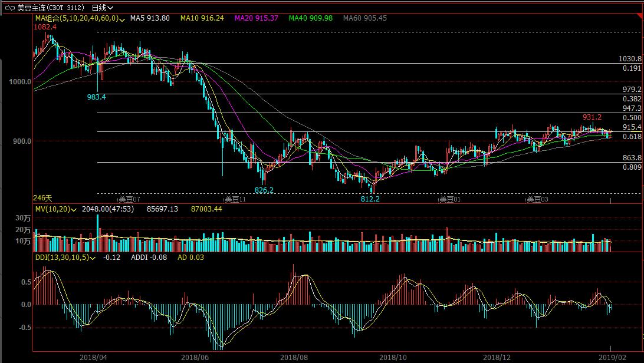The image size is (644, 363).
Task: Click the 1082.4 high price annotation
Action: click(45, 27)
